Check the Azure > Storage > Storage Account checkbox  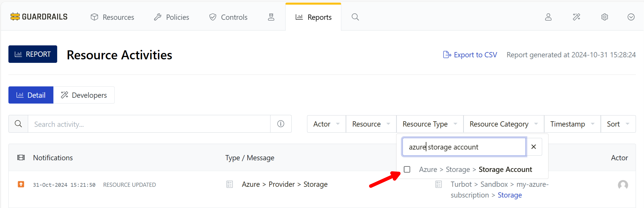[407, 169]
